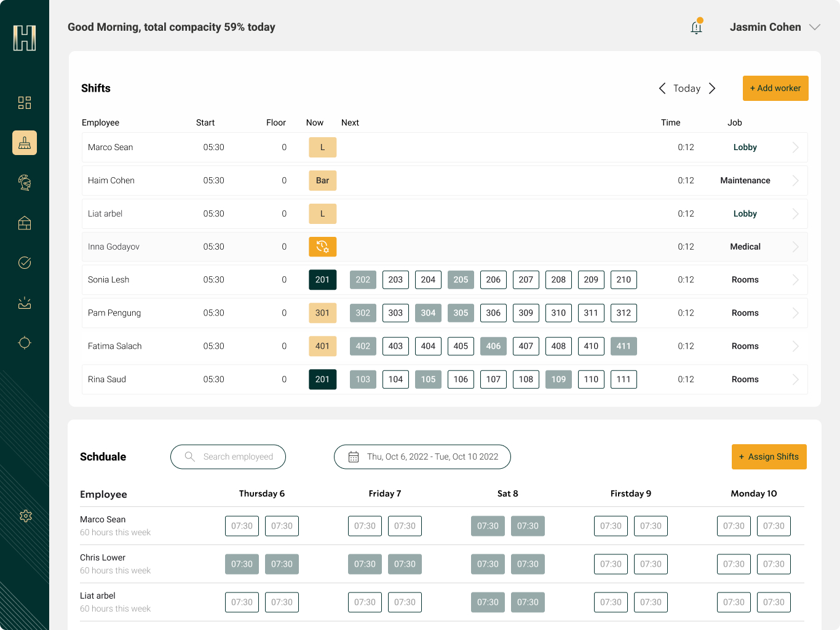
Task: Open the sunrise tray icon in sidebar
Action: [x=25, y=303]
